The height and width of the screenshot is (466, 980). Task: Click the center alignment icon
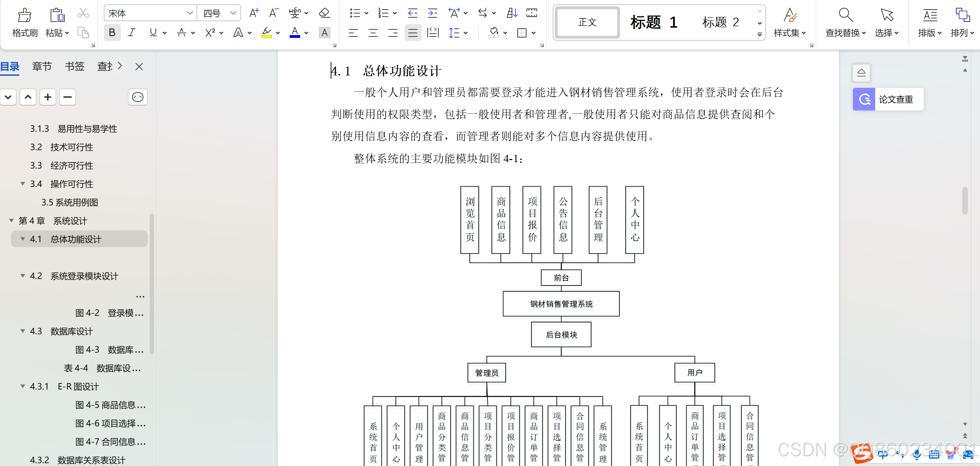tap(373, 33)
